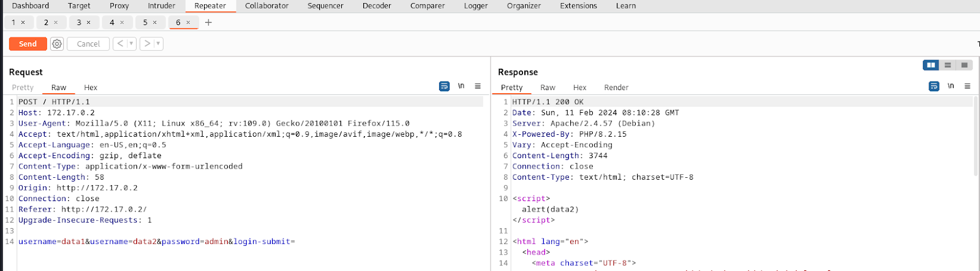Switch to top-bottom layout view
Viewport: 980px width, 271px height.
pos(948,65)
